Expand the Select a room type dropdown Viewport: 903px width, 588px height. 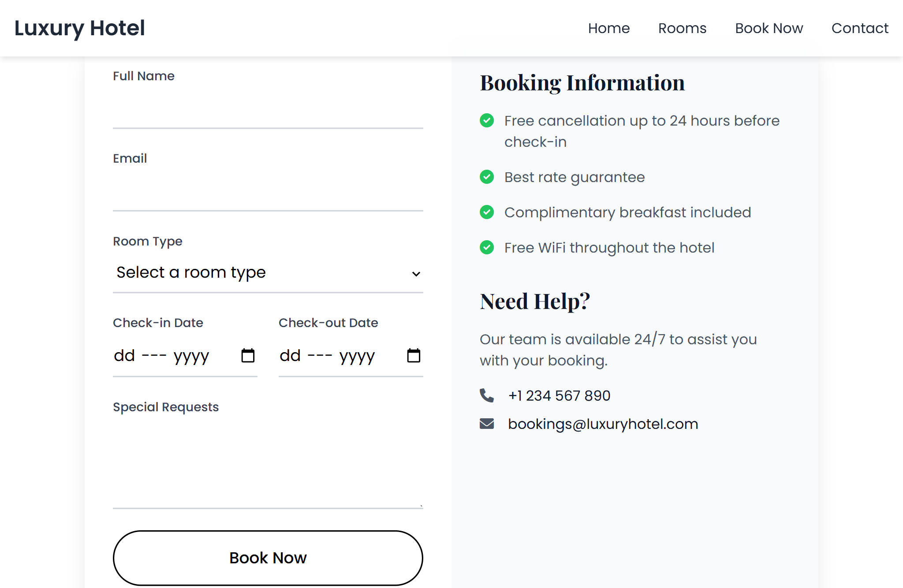coord(268,273)
